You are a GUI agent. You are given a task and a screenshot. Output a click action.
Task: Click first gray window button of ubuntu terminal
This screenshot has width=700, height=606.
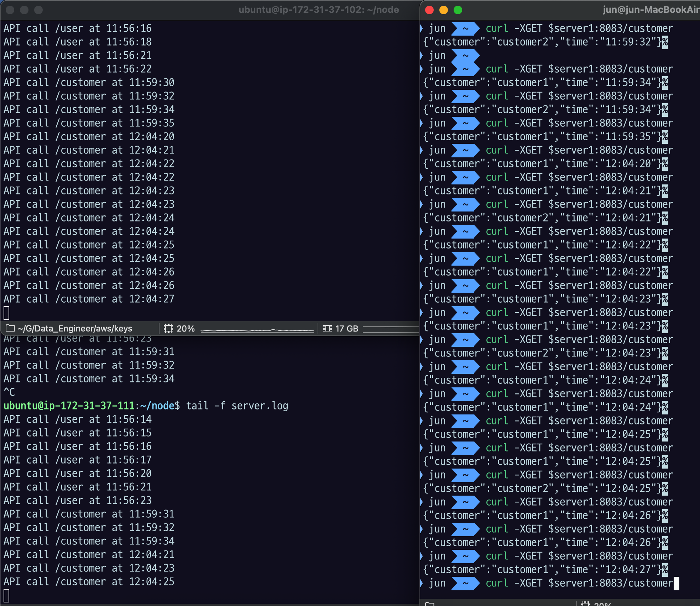point(10,10)
